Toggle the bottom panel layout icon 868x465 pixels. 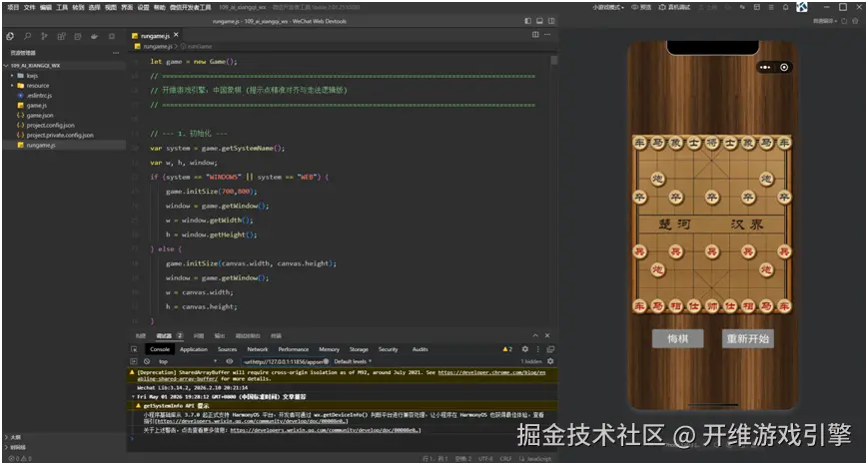coord(539,21)
